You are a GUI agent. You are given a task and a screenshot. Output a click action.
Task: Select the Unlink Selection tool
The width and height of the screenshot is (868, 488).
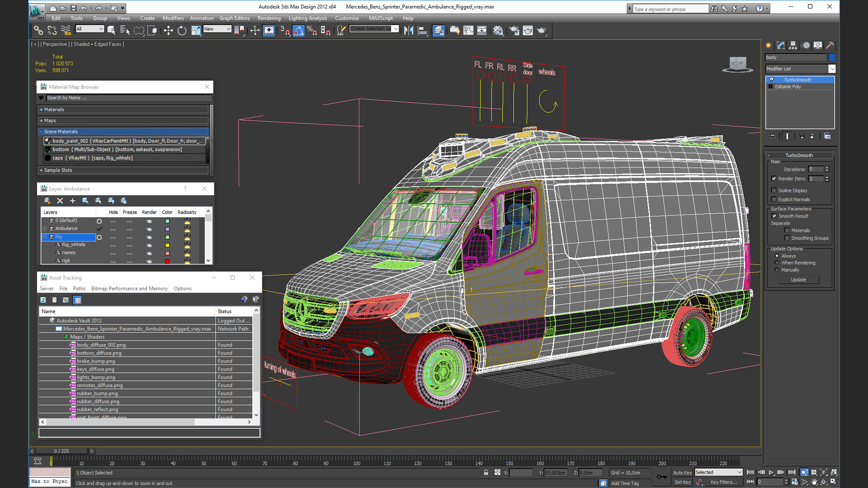click(52, 30)
